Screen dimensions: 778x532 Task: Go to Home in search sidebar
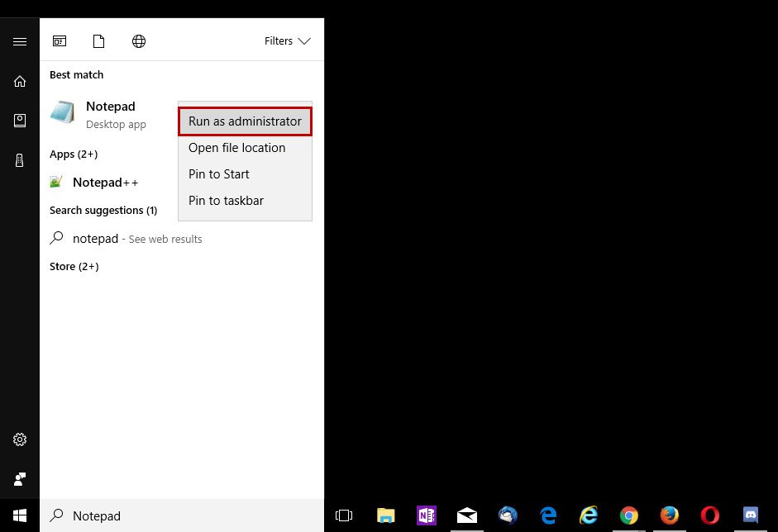pos(20,81)
